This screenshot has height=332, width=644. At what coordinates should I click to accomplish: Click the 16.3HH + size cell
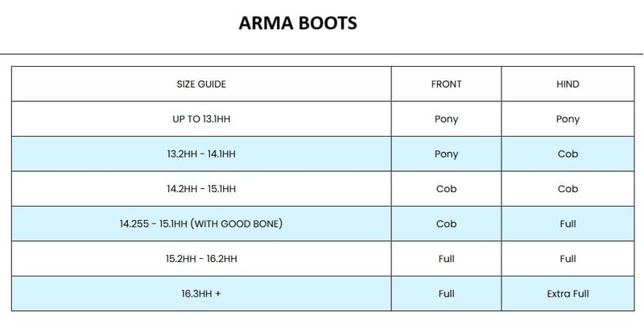click(201, 293)
